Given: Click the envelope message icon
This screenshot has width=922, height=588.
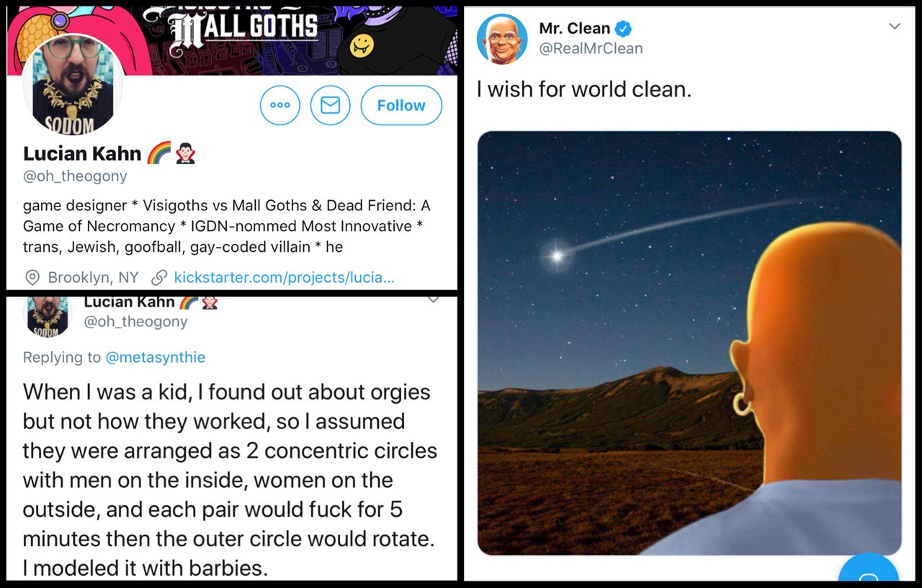Looking at the screenshot, I should click(330, 105).
